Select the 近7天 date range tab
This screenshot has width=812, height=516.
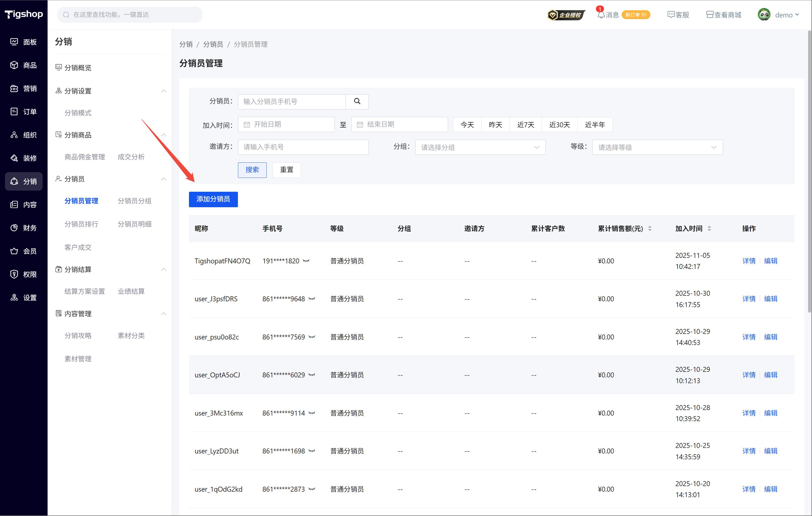pos(525,125)
